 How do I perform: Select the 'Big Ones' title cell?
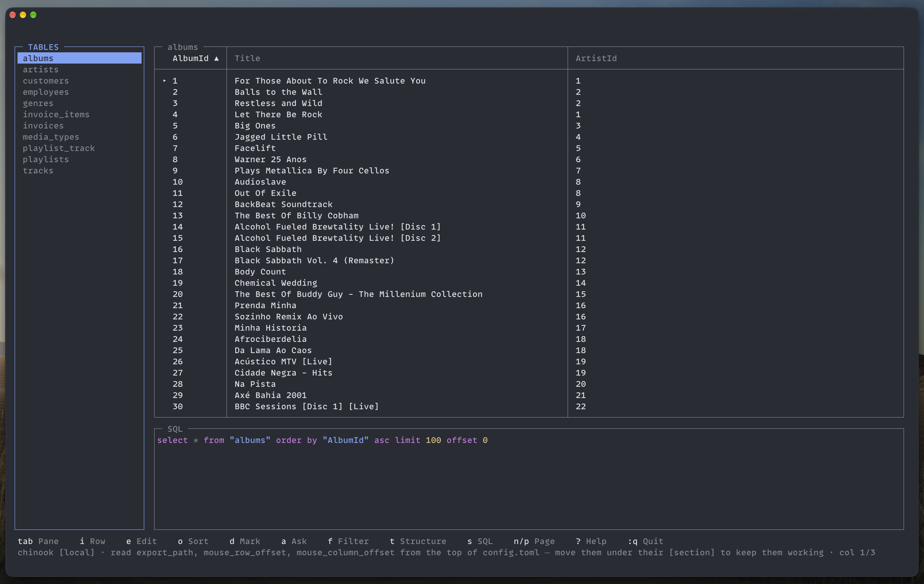[255, 126]
